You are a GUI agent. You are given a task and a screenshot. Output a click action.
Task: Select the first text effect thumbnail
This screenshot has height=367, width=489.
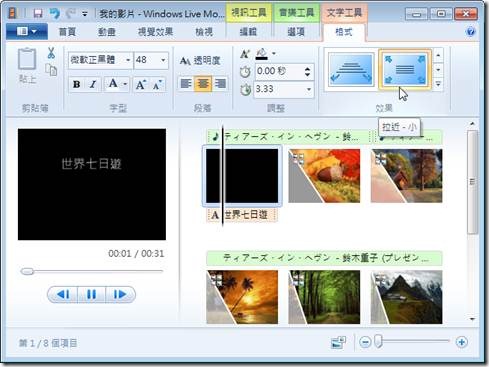coord(351,70)
